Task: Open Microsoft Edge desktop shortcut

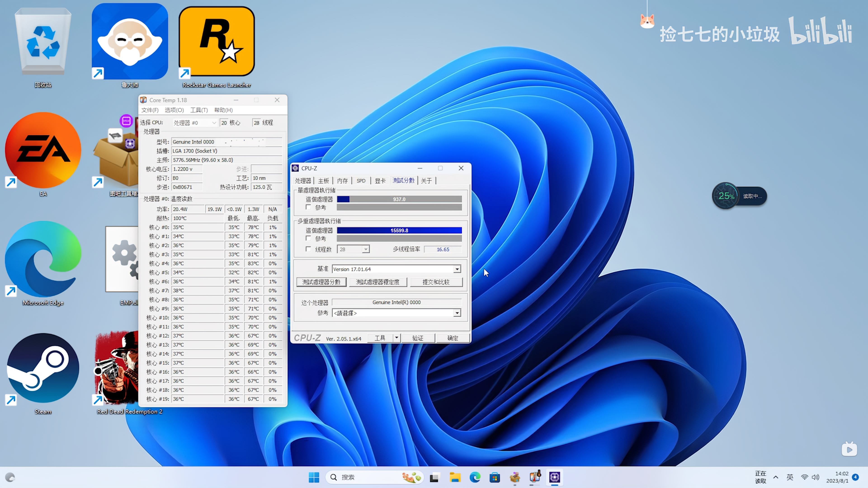Action: point(43,259)
